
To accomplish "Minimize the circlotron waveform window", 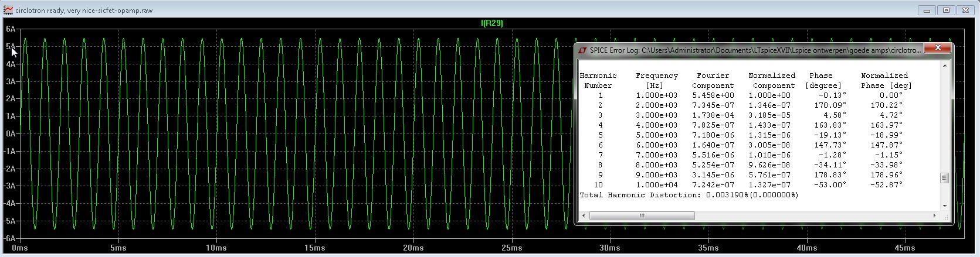I will coord(927,10).
